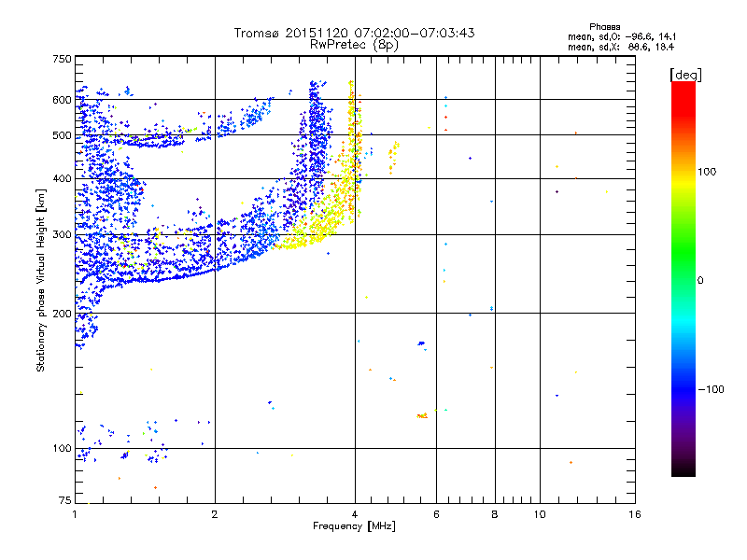This screenshot has height=560, width=747.
Task: Click the black bottom of the phase colorbar
Action: click(684, 469)
